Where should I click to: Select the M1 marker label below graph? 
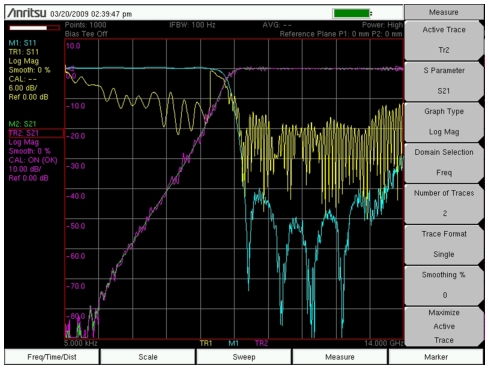(233, 343)
